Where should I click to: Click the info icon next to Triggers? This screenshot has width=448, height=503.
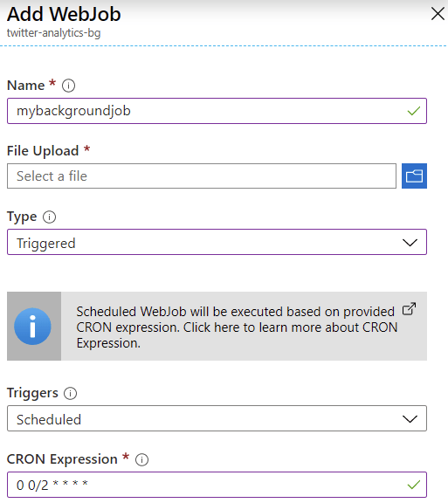[70, 393]
